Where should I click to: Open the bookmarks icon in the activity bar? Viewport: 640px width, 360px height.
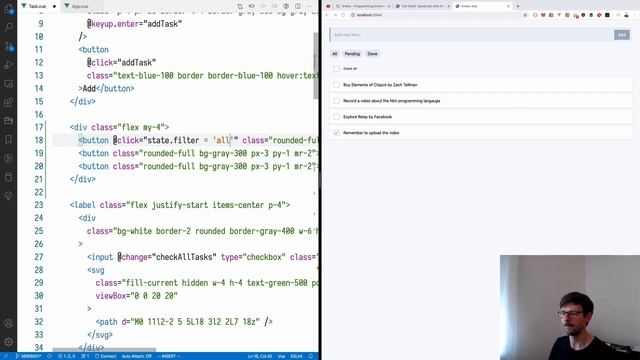tap(9, 140)
